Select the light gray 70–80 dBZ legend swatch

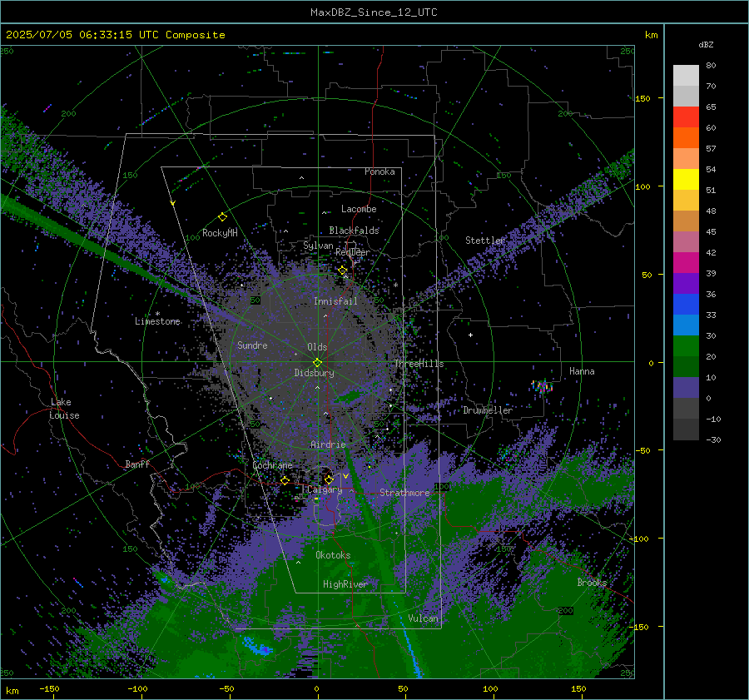click(686, 76)
